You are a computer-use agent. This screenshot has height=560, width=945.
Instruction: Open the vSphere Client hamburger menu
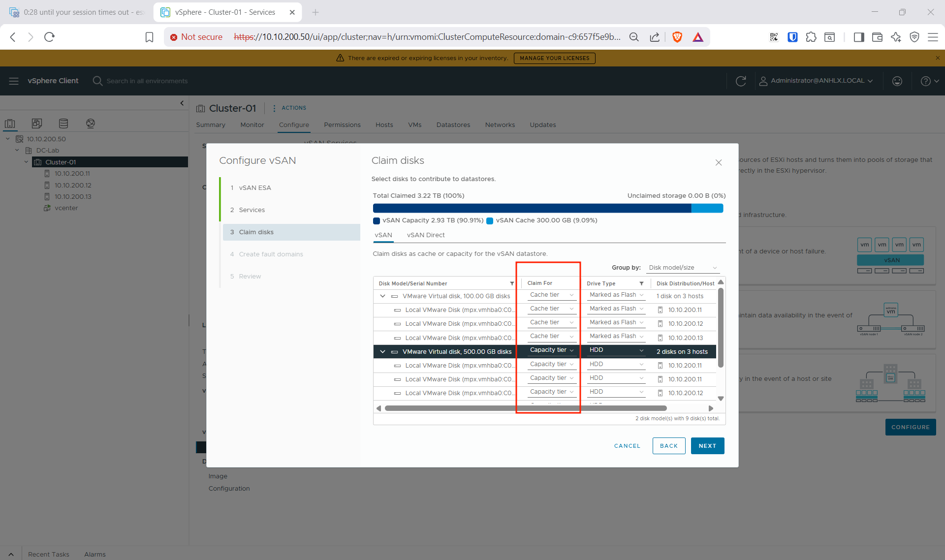point(14,81)
